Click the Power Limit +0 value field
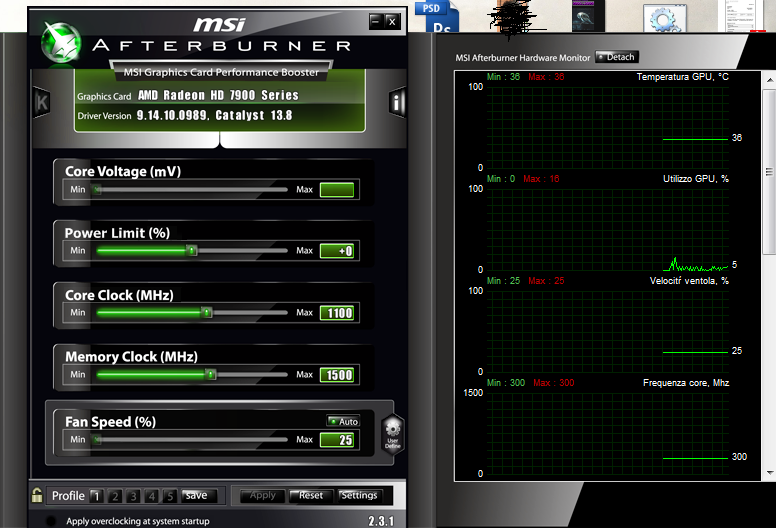Viewport: 776px width, 528px height. point(337,251)
